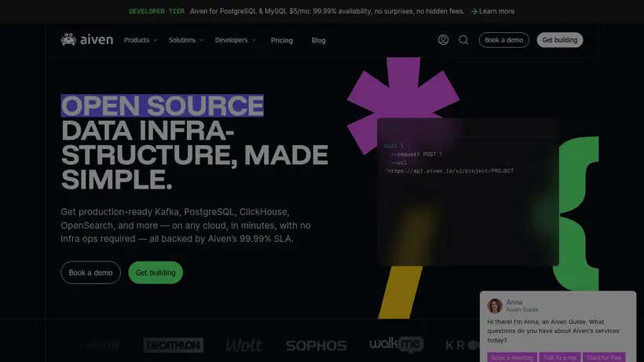
Task: Click the '--request POST' code line
Action: (x=416, y=155)
